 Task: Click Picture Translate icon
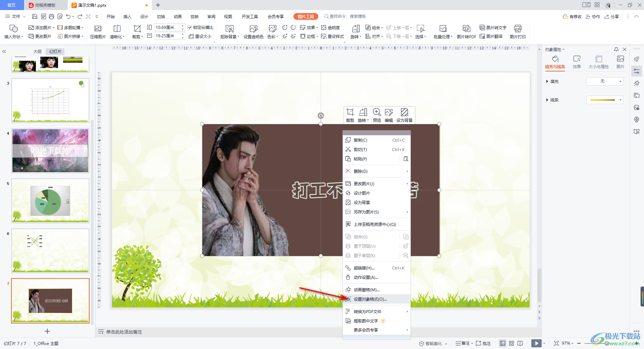(x=491, y=36)
